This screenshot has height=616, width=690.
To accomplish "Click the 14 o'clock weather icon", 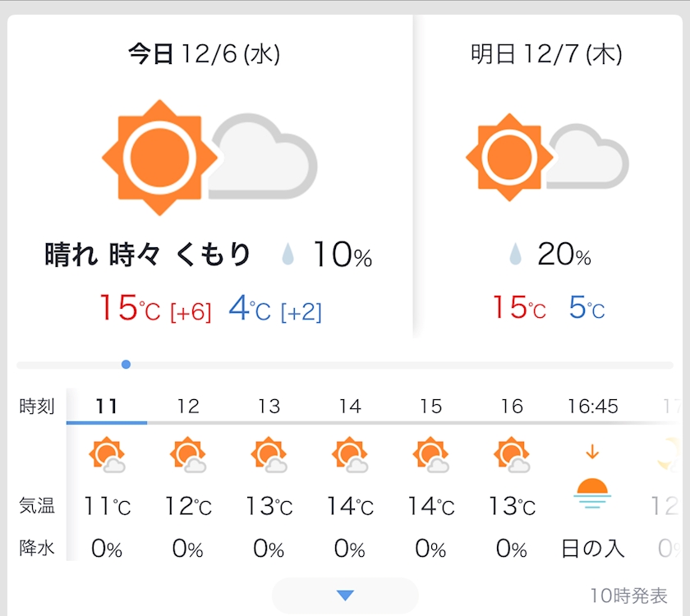I will 350,456.
